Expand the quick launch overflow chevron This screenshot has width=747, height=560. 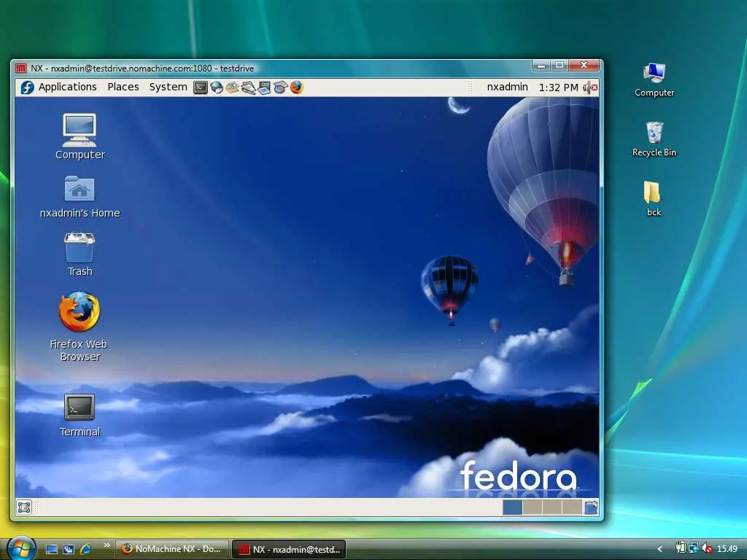pyautogui.click(x=107, y=545)
